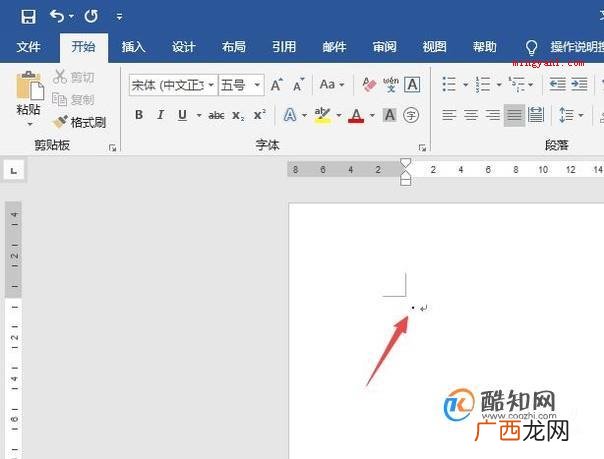The width and height of the screenshot is (604, 459).
Task: Click the Undo arrow icon
Action: click(57, 16)
